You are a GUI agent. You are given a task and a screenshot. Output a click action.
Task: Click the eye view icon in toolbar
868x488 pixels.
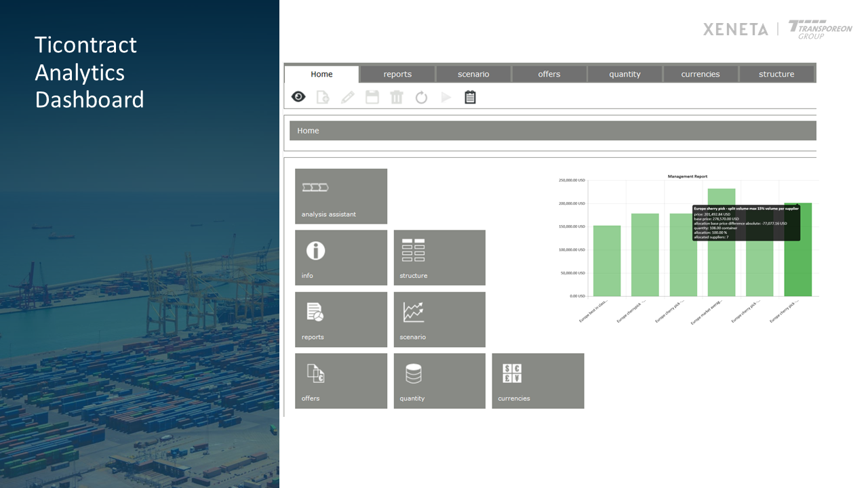(298, 97)
